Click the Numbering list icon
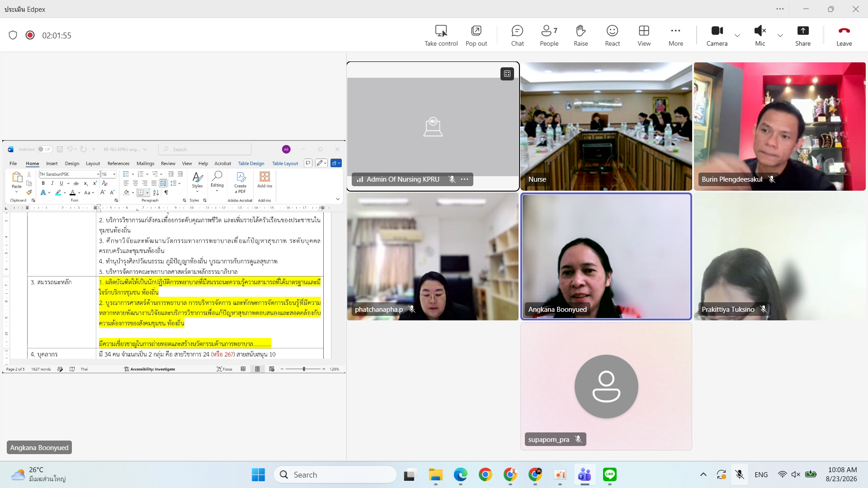This screenshot has width=868, height=488. pos(141,174)
